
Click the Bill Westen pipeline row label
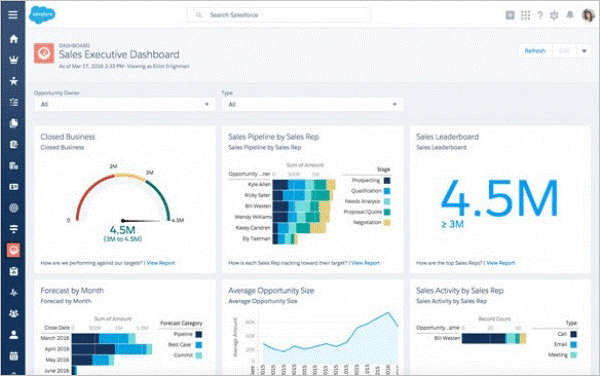tap(258, 206)
